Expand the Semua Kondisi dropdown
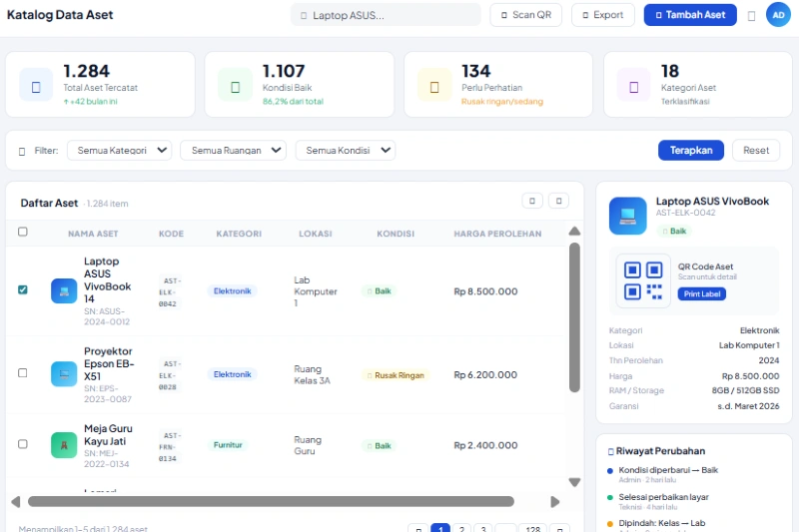799x532 pixels. click(346, 150)
